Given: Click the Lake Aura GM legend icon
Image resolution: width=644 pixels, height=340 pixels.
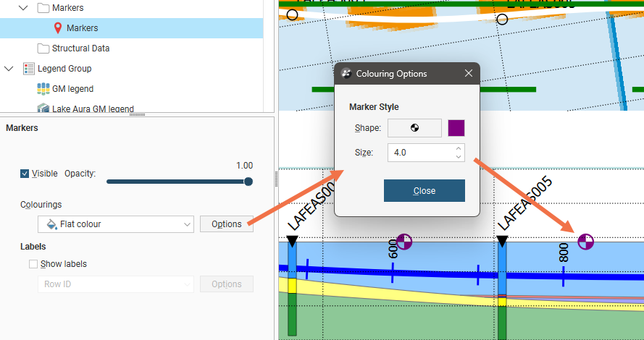Looking at the screenshot, I should point(43,109).
